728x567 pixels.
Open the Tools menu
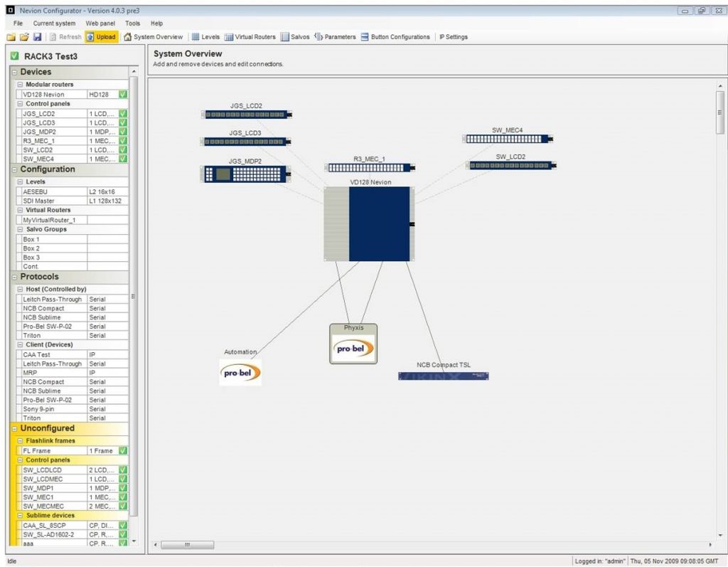pos(132,23)
